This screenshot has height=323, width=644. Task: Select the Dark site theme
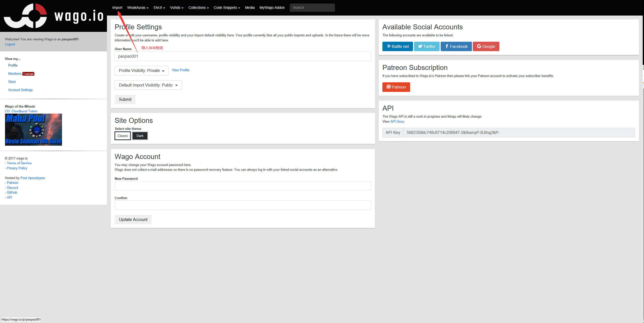[x=140, y=136]
